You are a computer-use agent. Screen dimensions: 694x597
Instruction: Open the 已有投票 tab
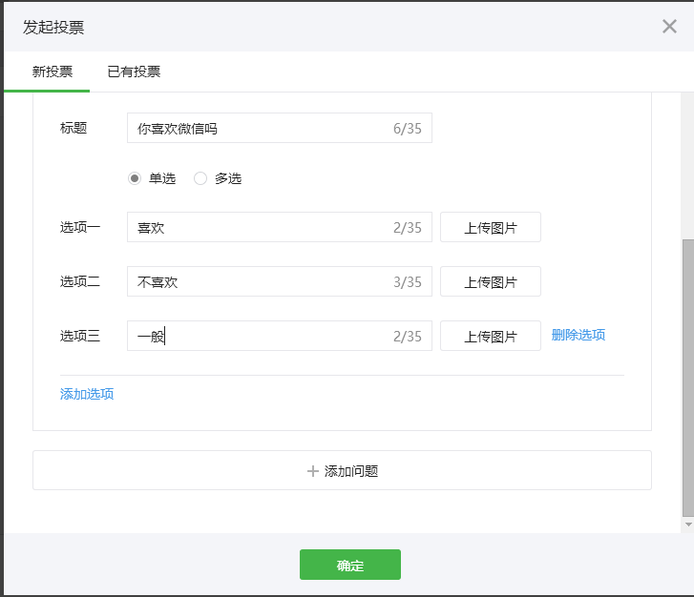tap(134, 72)
